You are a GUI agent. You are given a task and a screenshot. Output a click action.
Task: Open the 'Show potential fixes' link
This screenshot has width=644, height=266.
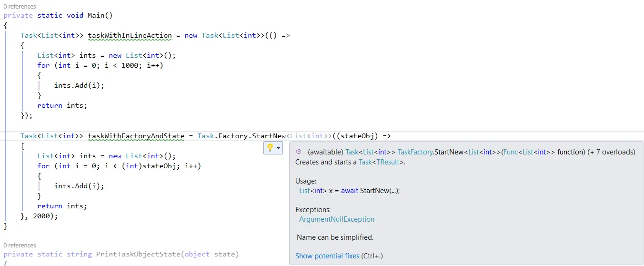pos(327,256)
